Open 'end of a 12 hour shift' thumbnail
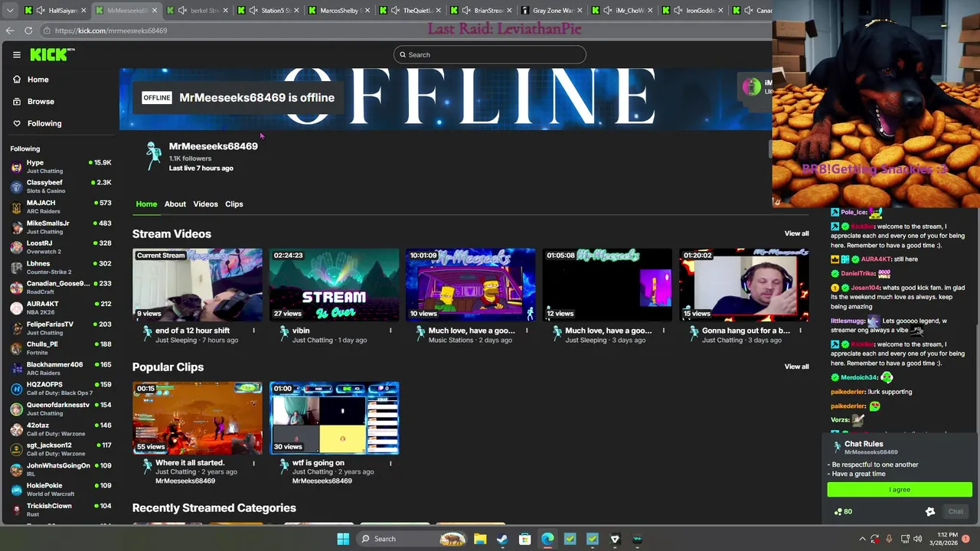This screenshot has width=980, height=551. pos(198,285)
